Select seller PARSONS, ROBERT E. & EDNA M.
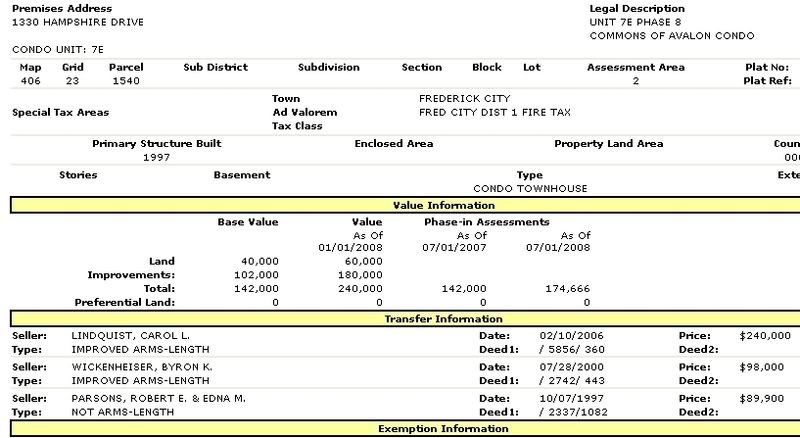 click(159, 399)
